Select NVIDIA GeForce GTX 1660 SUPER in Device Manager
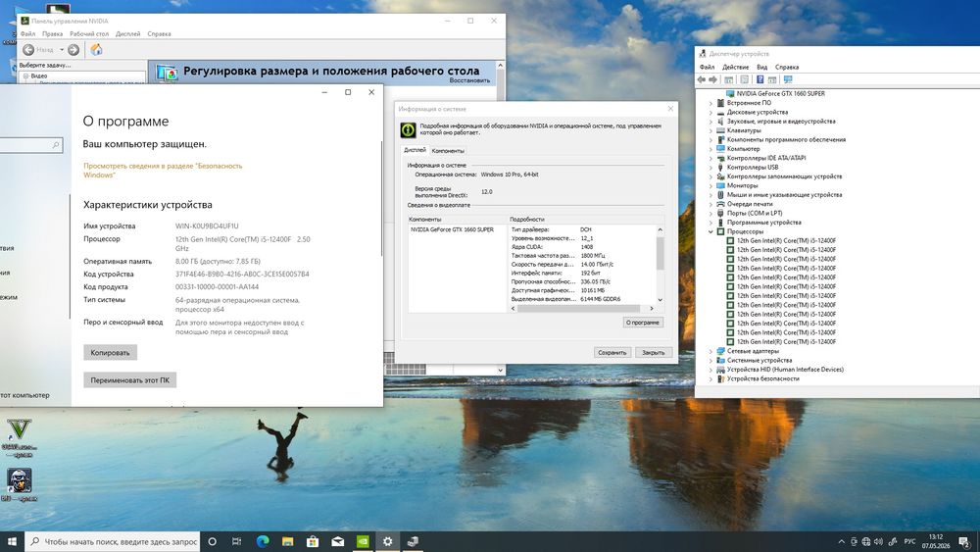 (x=780, y=94)
